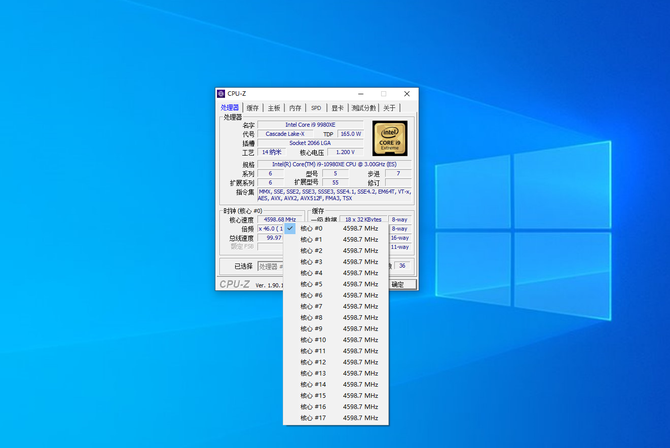Switch to the 主板 tab

click(x=274, y=108)
